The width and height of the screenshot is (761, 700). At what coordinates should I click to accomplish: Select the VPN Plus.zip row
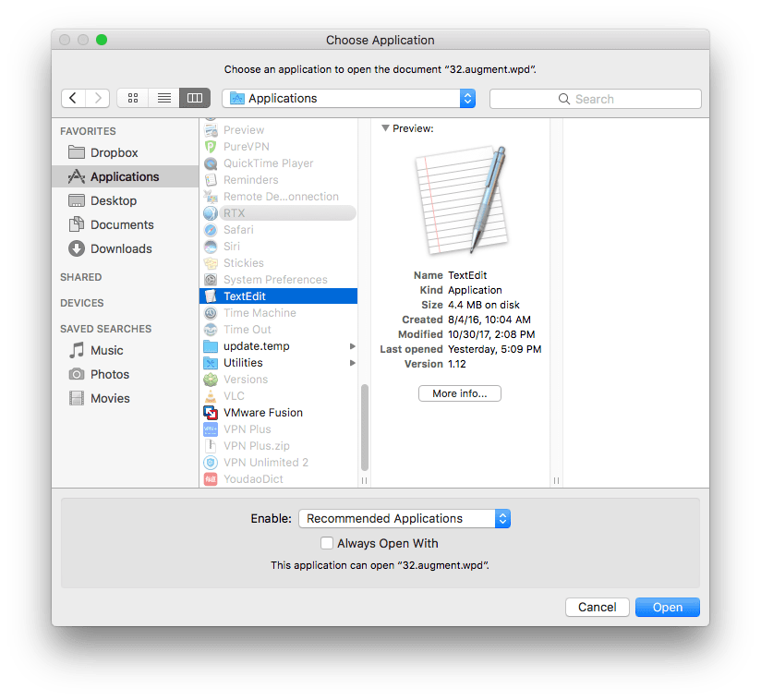click(x=279, y=446)
